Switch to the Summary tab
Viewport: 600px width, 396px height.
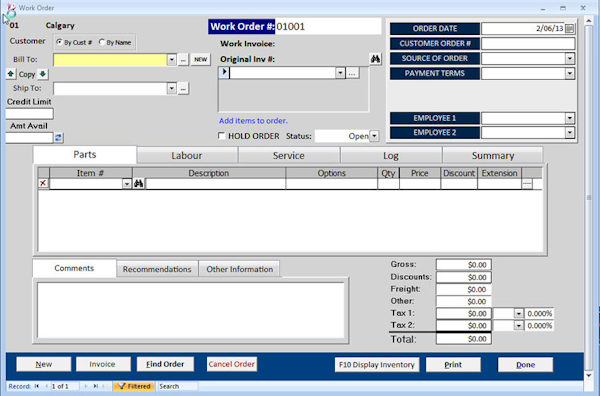[x=492, y=155]
